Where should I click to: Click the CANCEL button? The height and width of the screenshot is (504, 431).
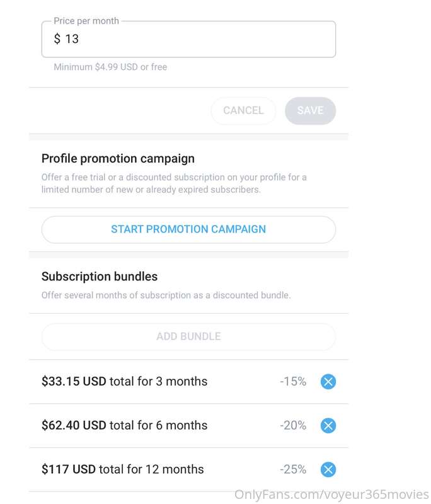click(x=243, y=111)
